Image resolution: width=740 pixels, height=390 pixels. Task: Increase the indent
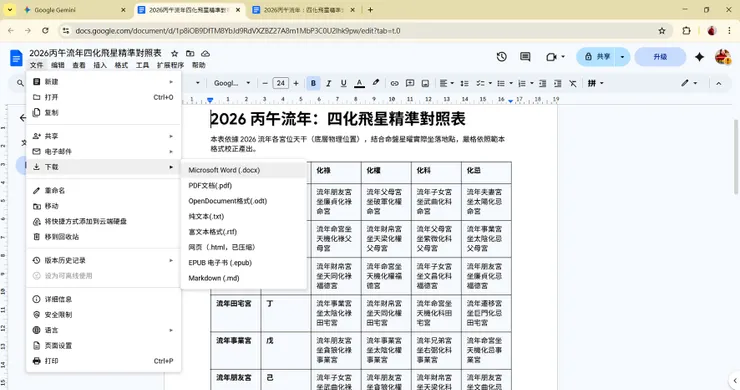(x=557, y=83)
